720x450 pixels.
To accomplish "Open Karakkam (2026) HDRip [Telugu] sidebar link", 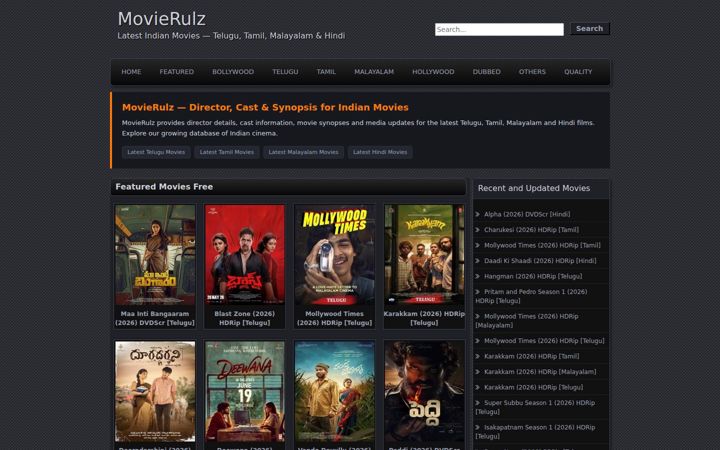I will click(534, 388).
